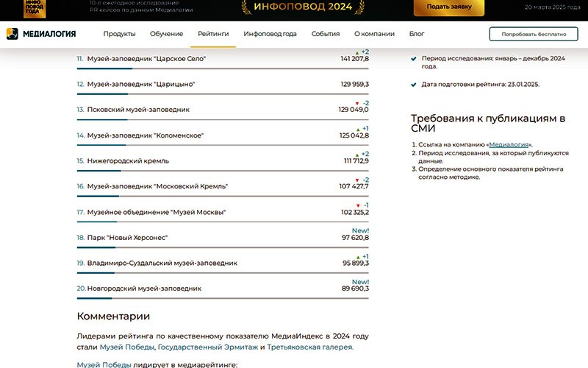
Task: Select Нижегородский кремль row
Action: [223, 160]
